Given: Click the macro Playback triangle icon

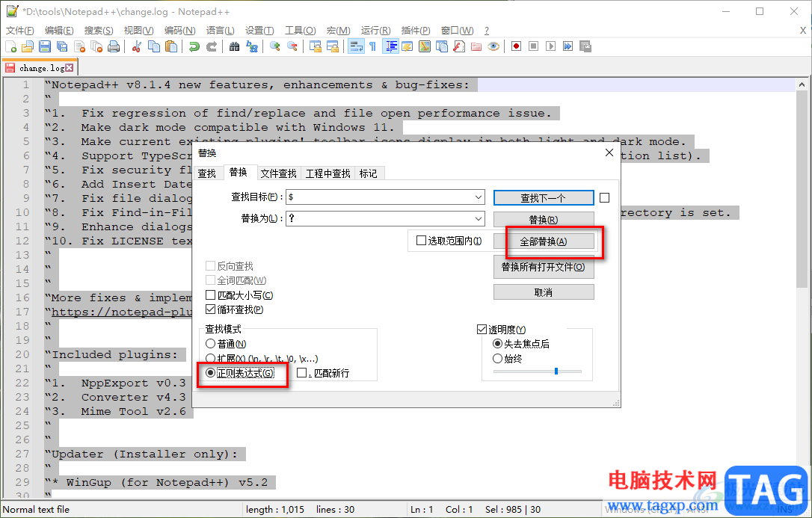Looking at the screenshot, I should [550, 46].
